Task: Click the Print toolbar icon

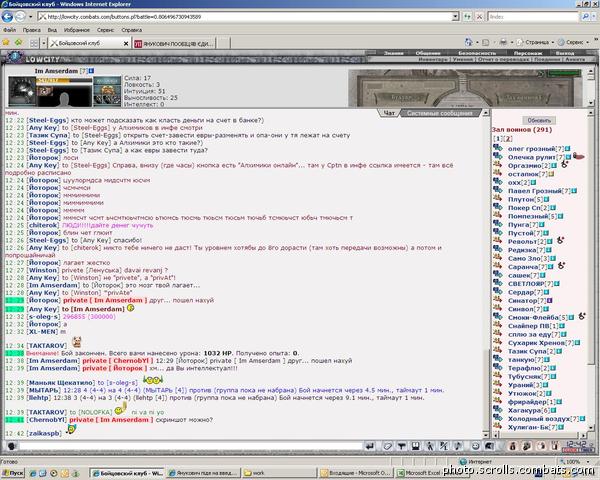Action: click(503, 42)
